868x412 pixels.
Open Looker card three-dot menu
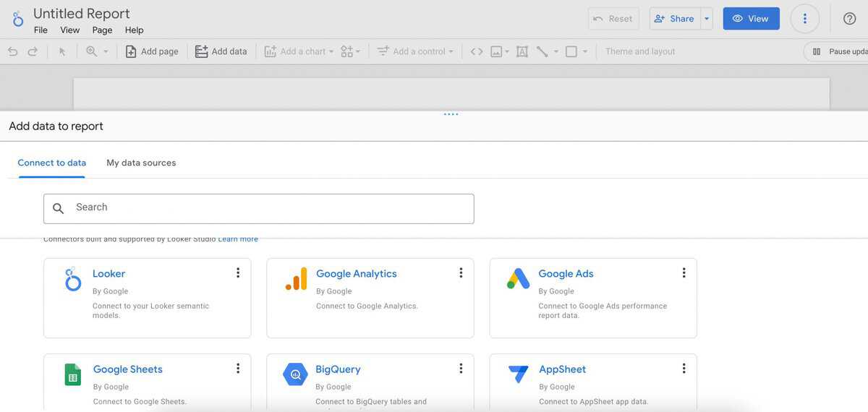point(237,272)
